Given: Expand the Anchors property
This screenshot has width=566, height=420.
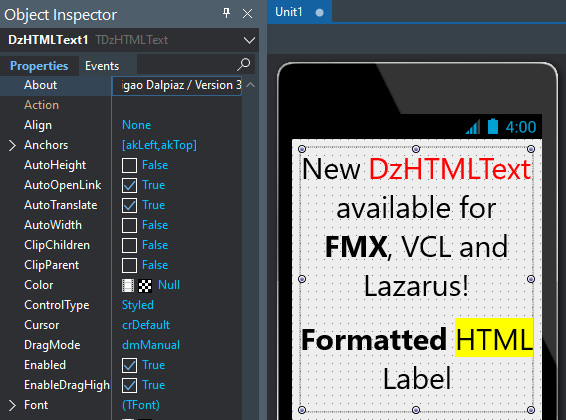Looking at the screenshot, I should point(12,145).
